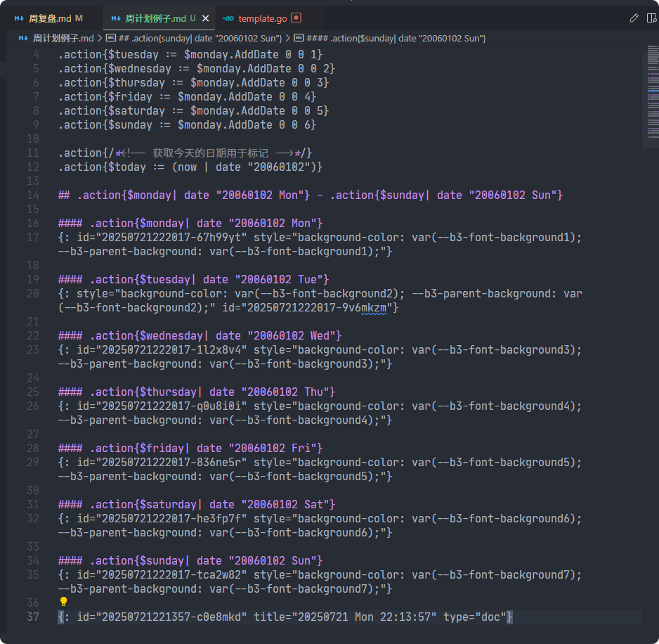Click line number 37 in the gutter

point(33,617)
